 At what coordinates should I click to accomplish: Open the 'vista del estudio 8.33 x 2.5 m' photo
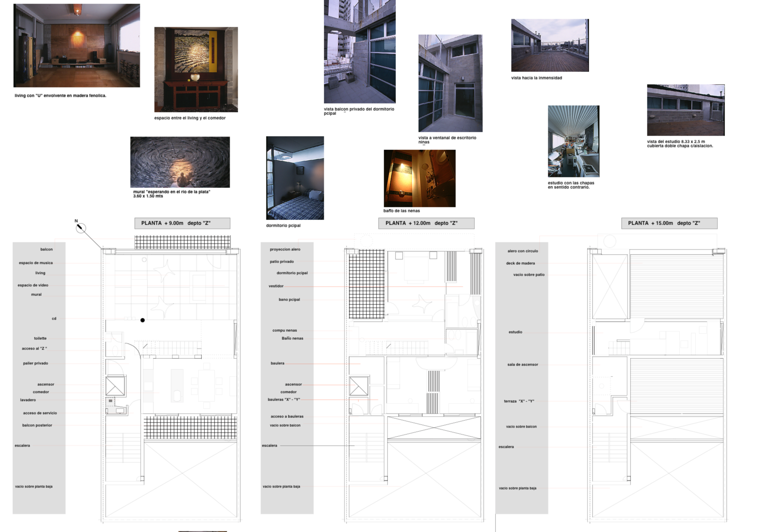click(x=686, y=110)
